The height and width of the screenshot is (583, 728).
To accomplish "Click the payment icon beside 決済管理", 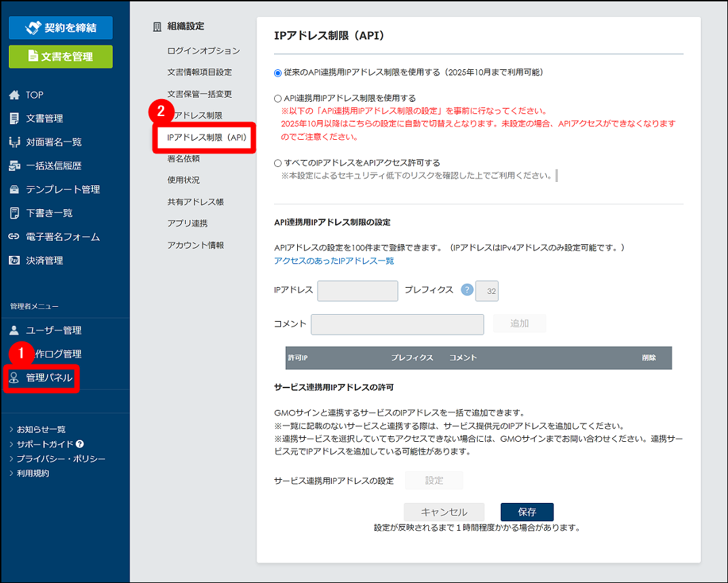I will (x=14, y=261).
